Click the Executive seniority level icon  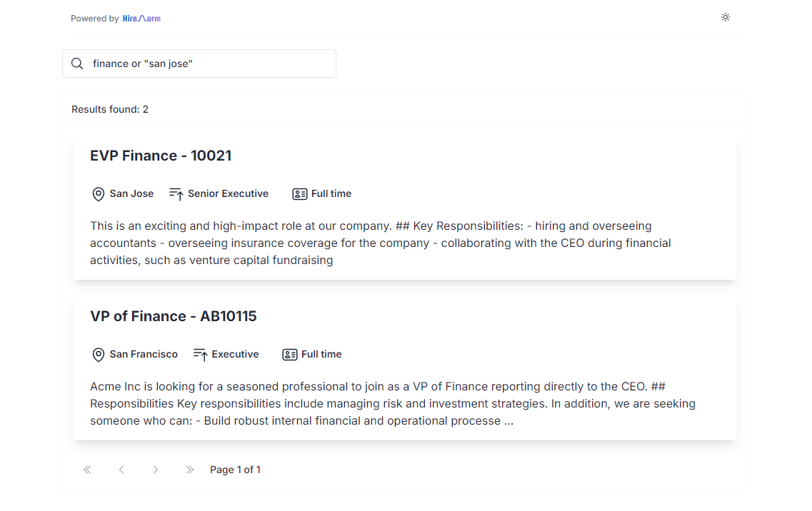pyautogui.click(x=201, y=355)
